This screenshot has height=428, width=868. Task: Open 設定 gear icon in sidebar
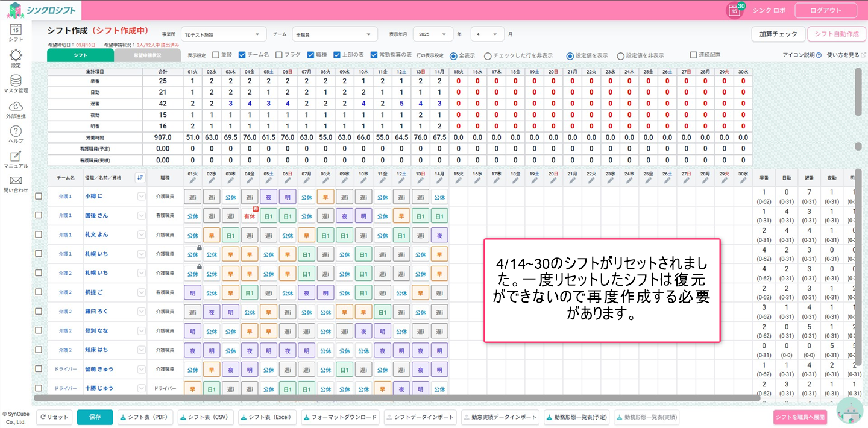[16, 55]
